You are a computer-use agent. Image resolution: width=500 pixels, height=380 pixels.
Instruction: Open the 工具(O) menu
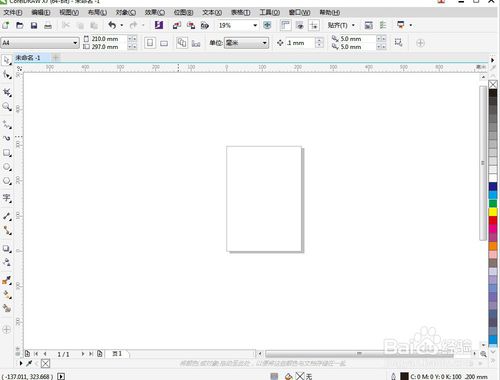coord(269,13)
